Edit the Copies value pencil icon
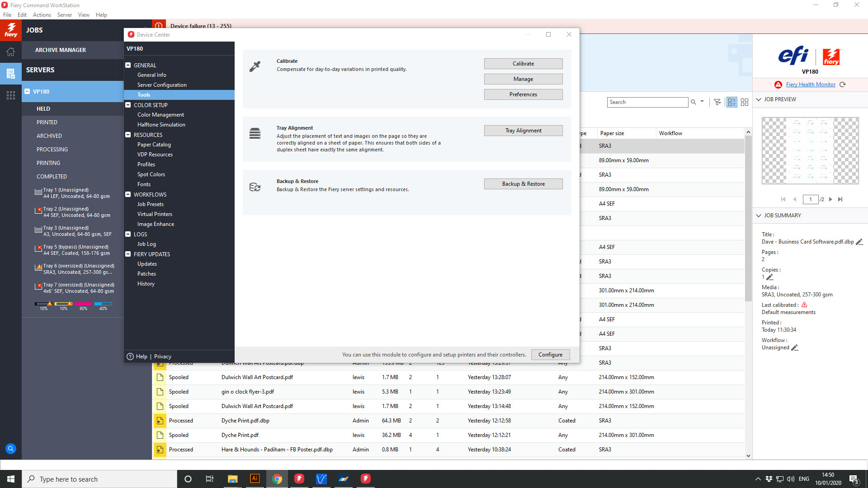This screenshot has height=488, width=868. click(x=770, y=277)
